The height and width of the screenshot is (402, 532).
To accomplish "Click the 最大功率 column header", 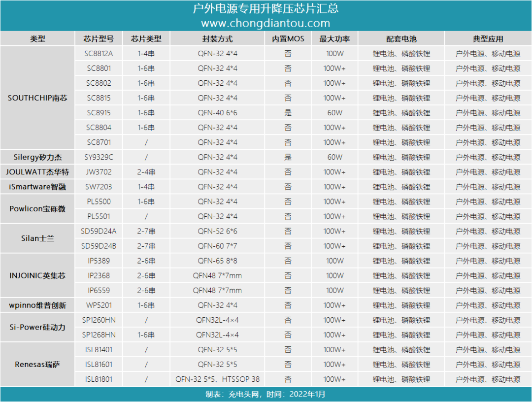I will coord(334,39).
